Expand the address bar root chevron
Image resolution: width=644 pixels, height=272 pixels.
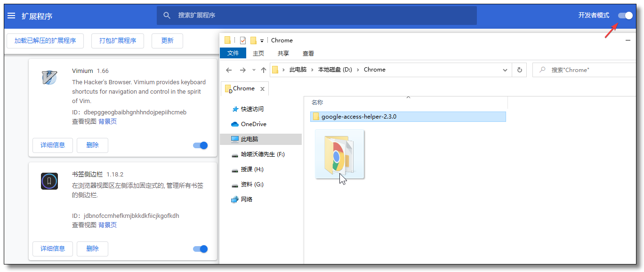click(x=284, y=70)
